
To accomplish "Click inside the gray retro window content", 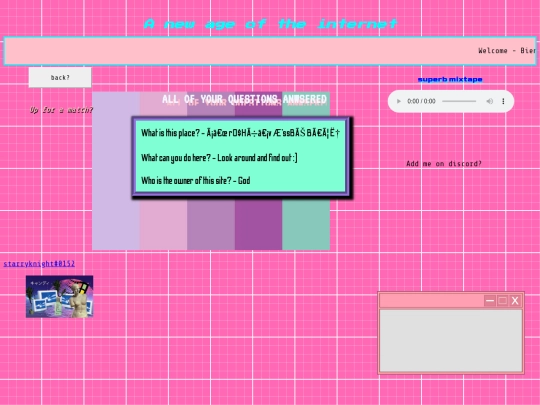I will (451, 340).
